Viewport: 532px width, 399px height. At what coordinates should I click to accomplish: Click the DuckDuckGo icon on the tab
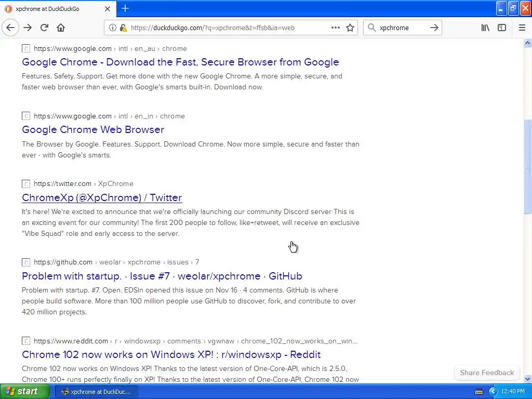coord(8,9)
